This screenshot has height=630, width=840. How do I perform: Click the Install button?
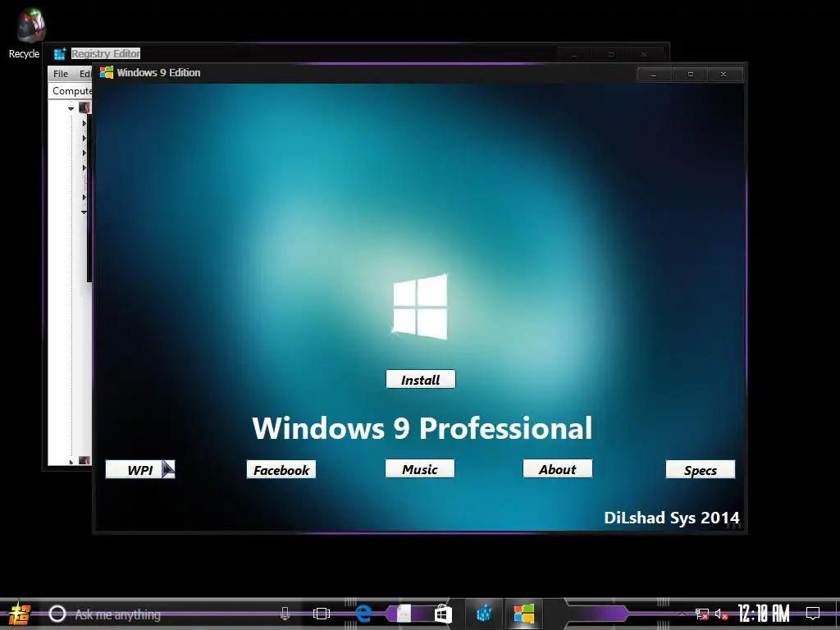point(421,379)
